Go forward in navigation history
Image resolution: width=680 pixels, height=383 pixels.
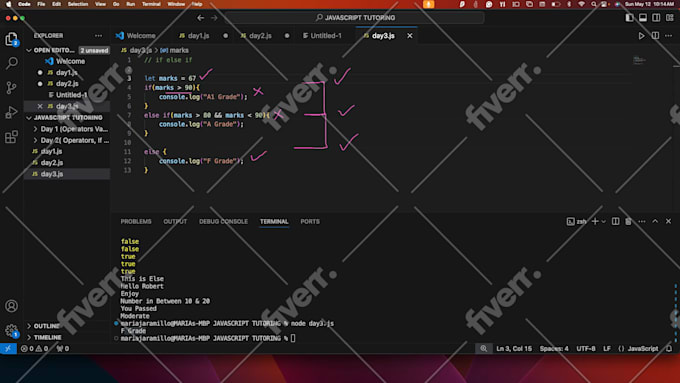pyautogui.click(x=214, y=18)
